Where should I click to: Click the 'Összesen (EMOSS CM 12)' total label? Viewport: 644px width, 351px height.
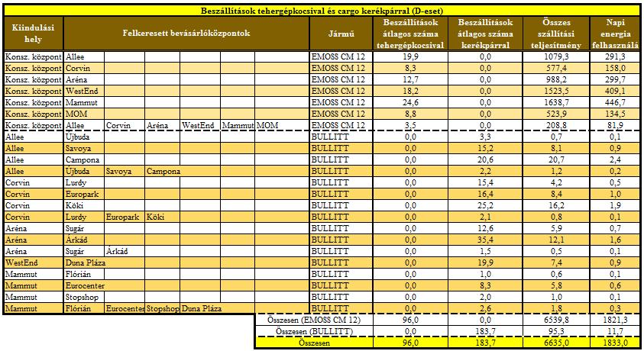point(314,320)
